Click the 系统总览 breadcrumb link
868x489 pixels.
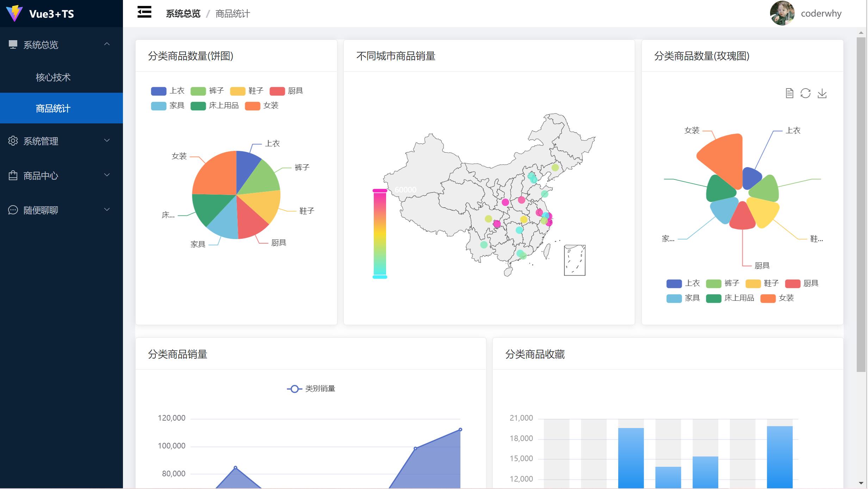(x=183, y=14)
